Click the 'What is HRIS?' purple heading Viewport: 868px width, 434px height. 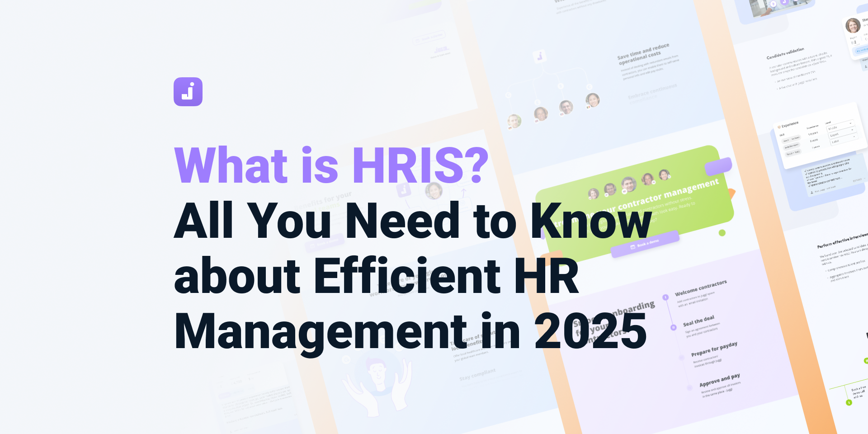331,165
